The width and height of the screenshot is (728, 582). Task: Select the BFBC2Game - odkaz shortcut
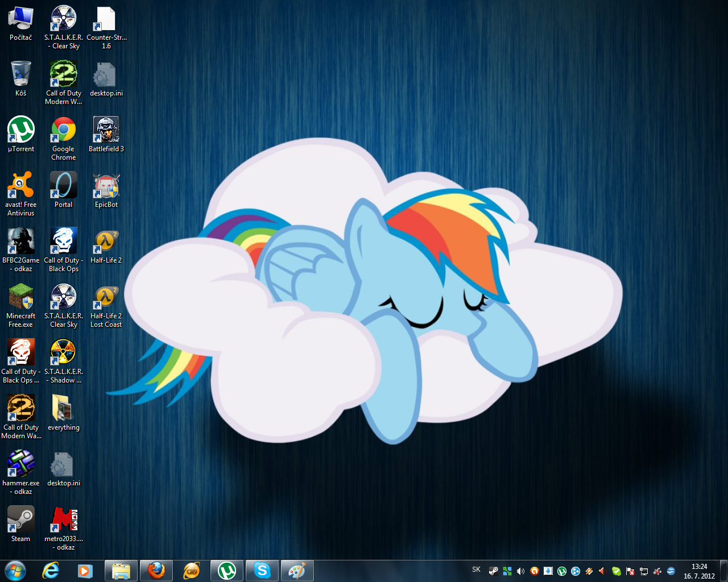(21, 250)
